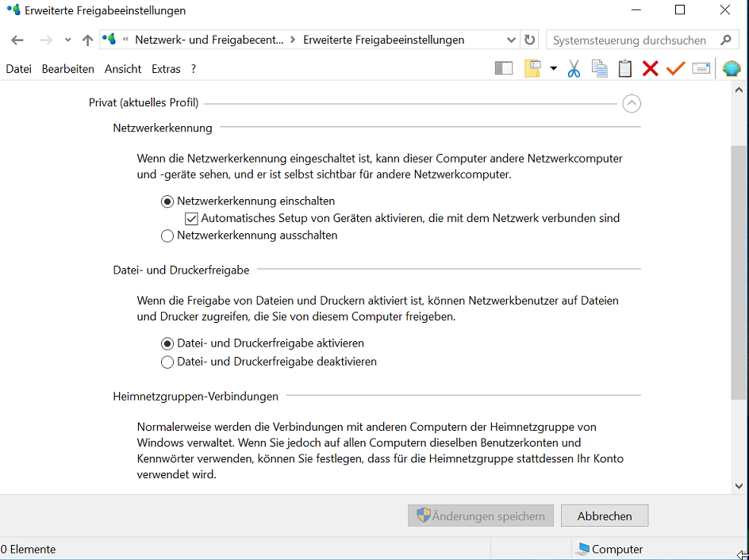749x560 pixels.
Task: Open the Ansicht menu
Action: click(123, 69)
